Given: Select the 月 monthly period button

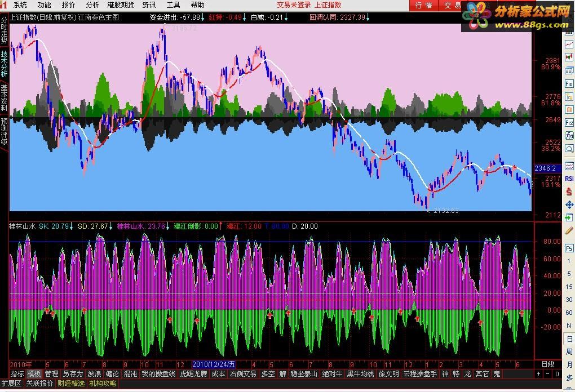Looking at the screenshot, I should [x=569, y=364].
